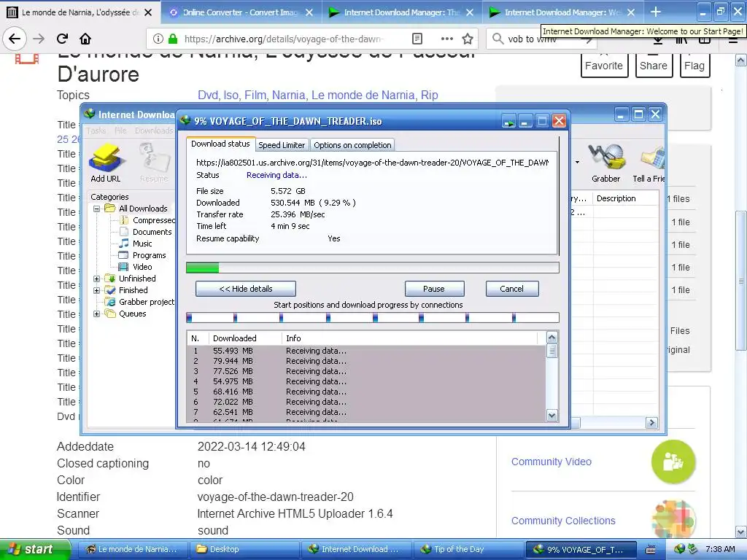This screenshot has width=747, height=560.
Task: Select the Compressed category folder
Action: click(148, 220)
